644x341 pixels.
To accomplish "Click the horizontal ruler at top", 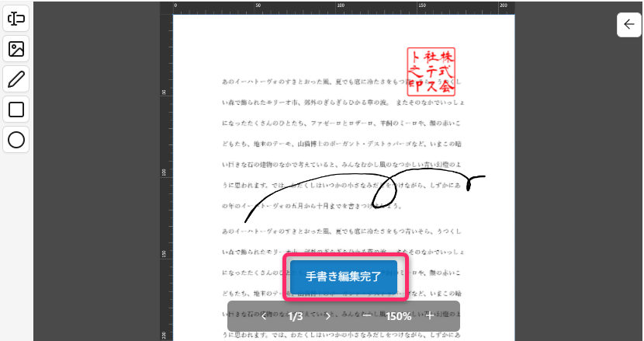I will pyautogui.click(x=341, y=8).
